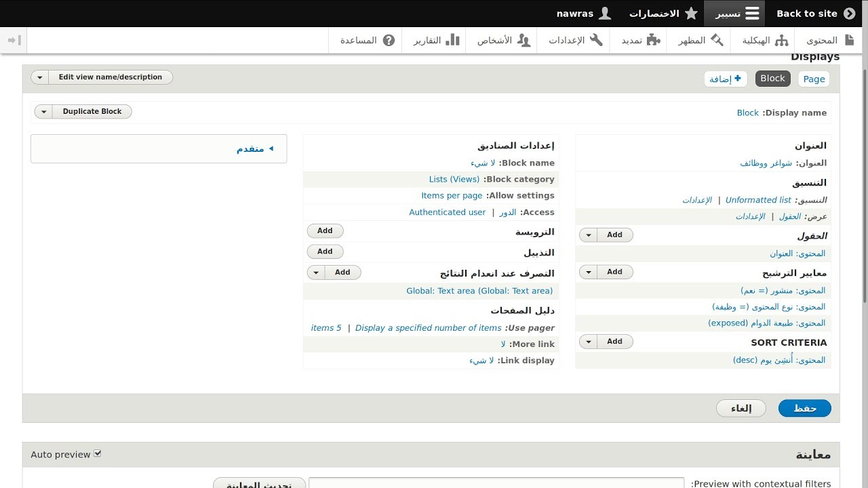Open the التقارير admin menu item
Screen dimensions: 868x488
point(436,40)
